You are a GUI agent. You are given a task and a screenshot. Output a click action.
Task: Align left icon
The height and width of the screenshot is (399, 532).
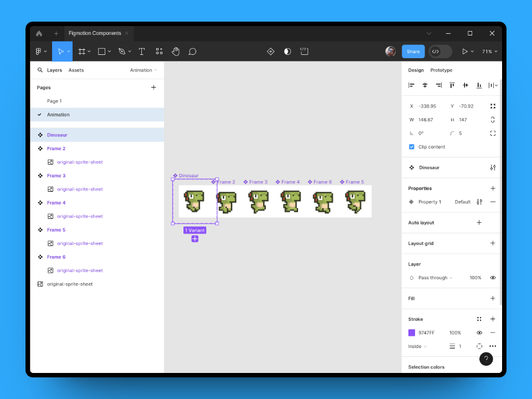coord(411,85)
